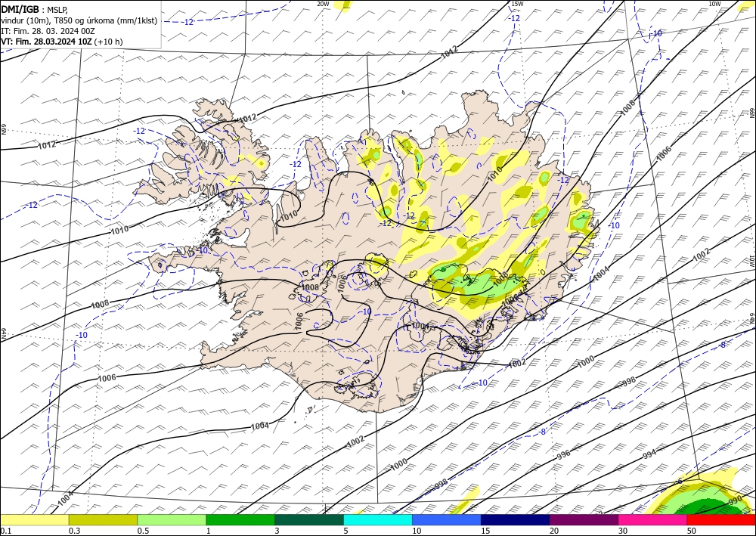Click the "20W" longitude label
The height and width of the screenshot is (536, 756).
click(x=323, y=4)
